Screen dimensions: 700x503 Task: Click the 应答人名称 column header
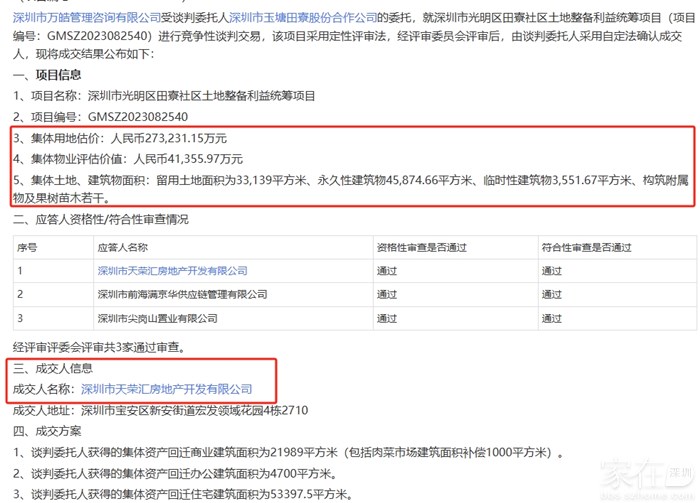coord(122,246)
